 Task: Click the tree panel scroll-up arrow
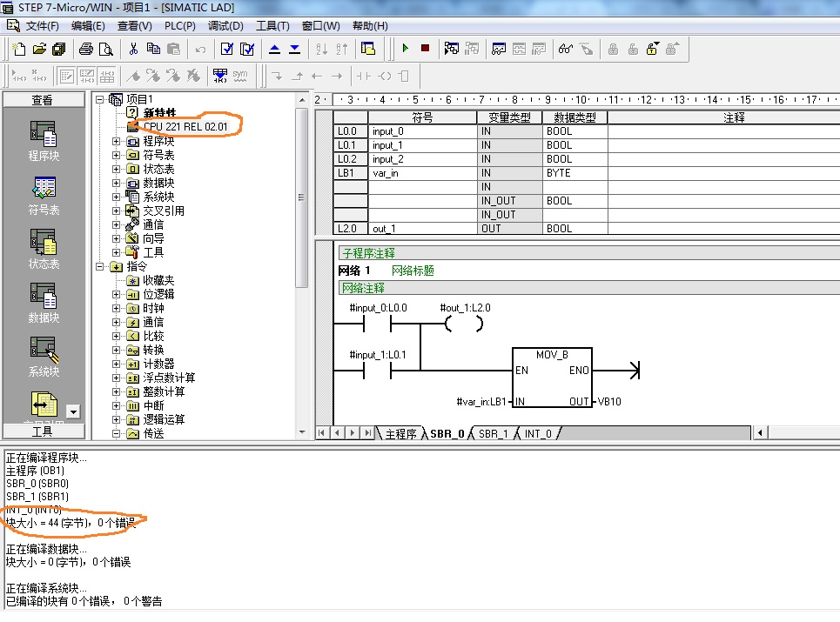(302, 100)
